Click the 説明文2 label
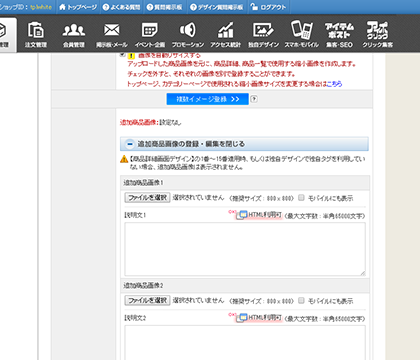 tap(135, 318)
